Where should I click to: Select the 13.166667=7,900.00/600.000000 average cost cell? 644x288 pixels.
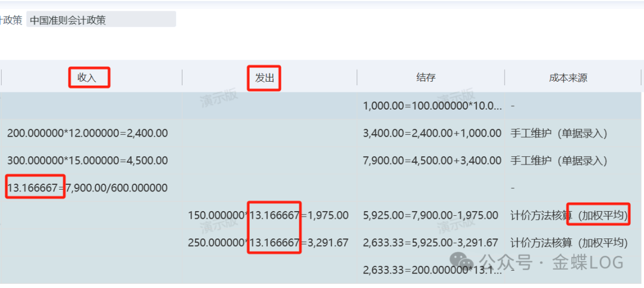click(87, 188)
